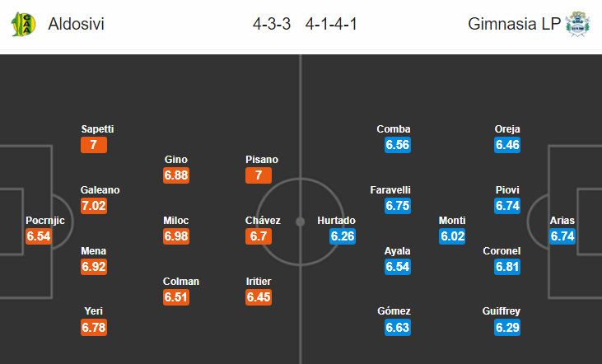The image size is (602, 364).
Task: Click the Gimnasia LP club crest icon
Action: click(x=577, y=24)
